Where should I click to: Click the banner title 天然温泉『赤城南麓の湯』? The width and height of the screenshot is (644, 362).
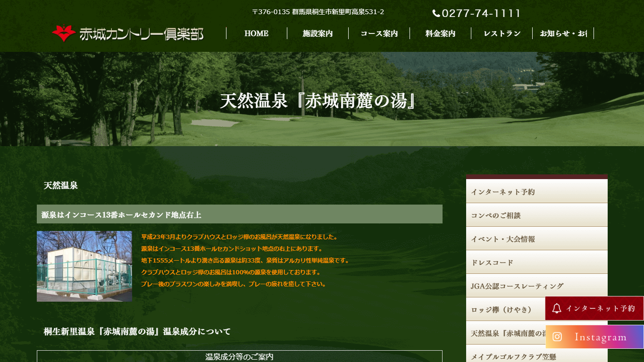click(318, 100)
